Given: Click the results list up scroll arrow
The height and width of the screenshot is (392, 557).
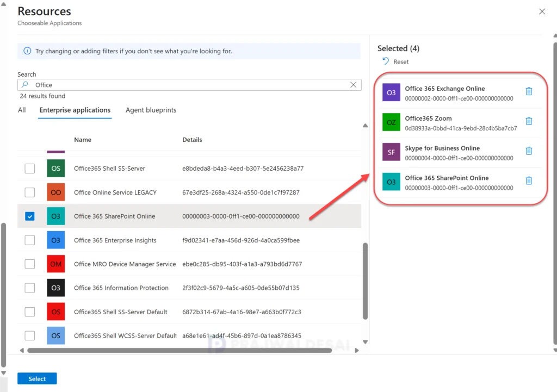Looking at the screenshot, I should [x=365, y=126].
